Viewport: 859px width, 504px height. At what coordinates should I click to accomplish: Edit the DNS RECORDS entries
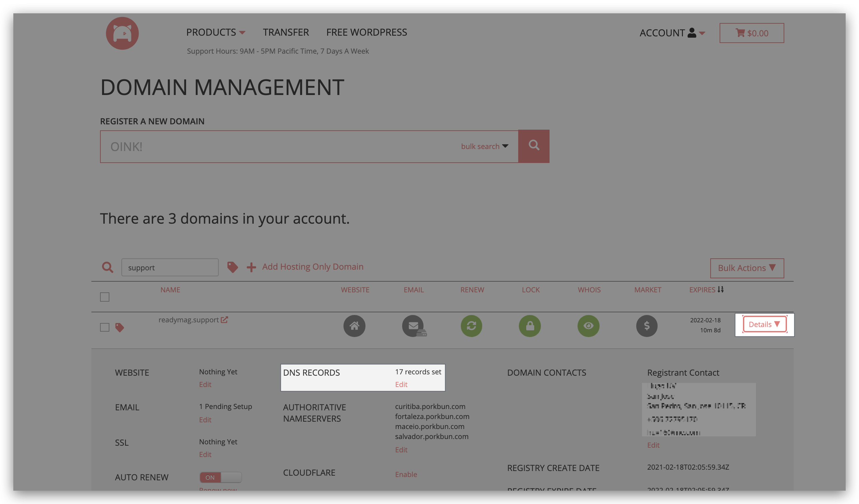point(401,384)
